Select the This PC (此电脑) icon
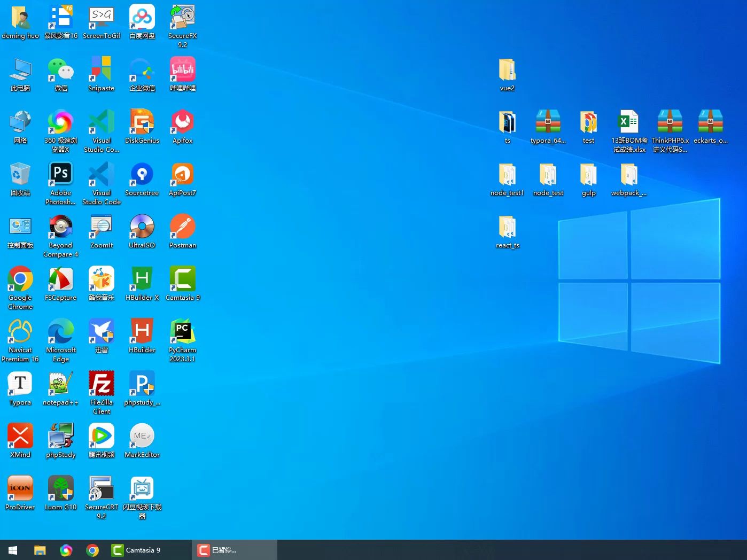 tap(20, 75)
